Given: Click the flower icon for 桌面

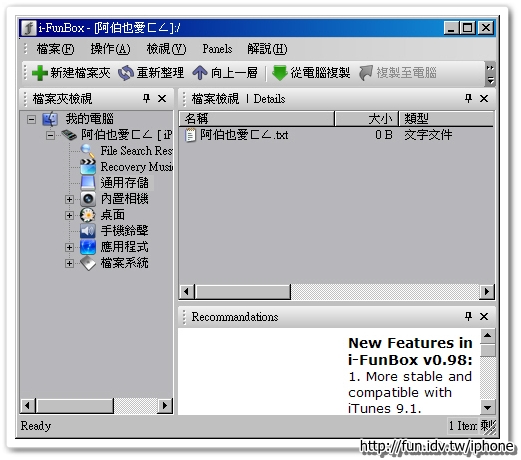Looking at the screenshot, I should [88, 215].
